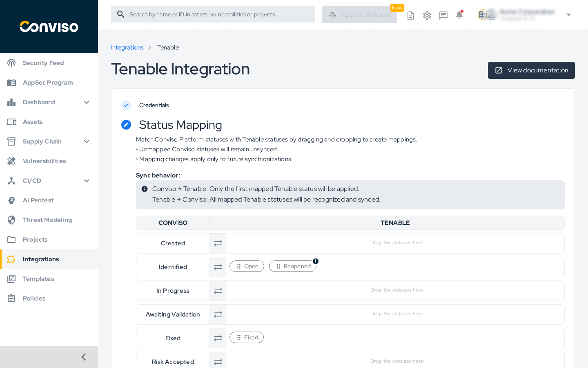The height and width of the screenshot is (368, 588).
Task: Open the messages chat icon
Action: tap(443, 16)
